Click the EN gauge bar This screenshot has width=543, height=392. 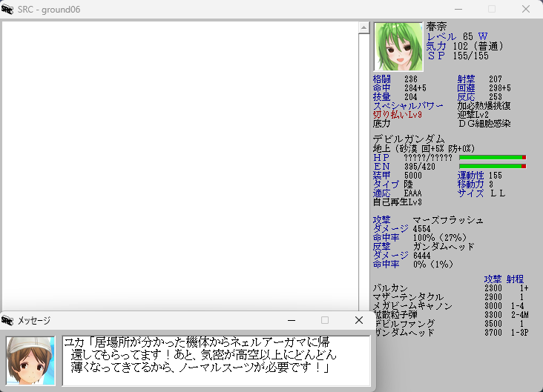coord(493,167)
